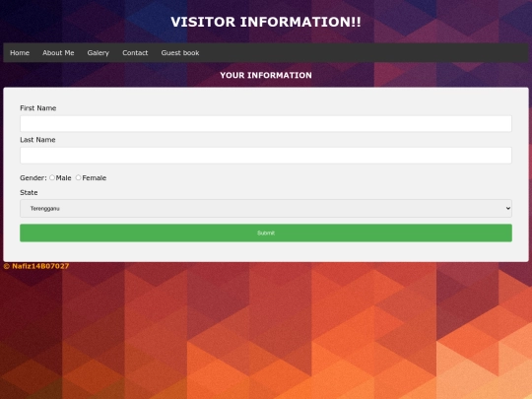Viewport: 532px width, 399px height.
Task: Click the 'Gender:' label text
Action: (33, 177)
